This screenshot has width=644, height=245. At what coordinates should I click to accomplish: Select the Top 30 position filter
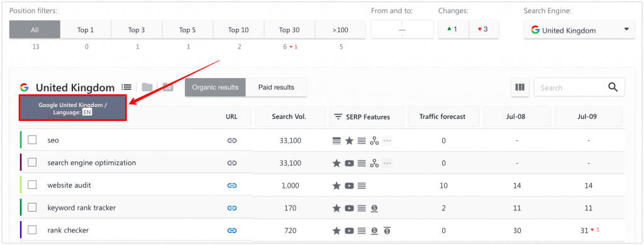pyautogui.click(x=289, y=30)
